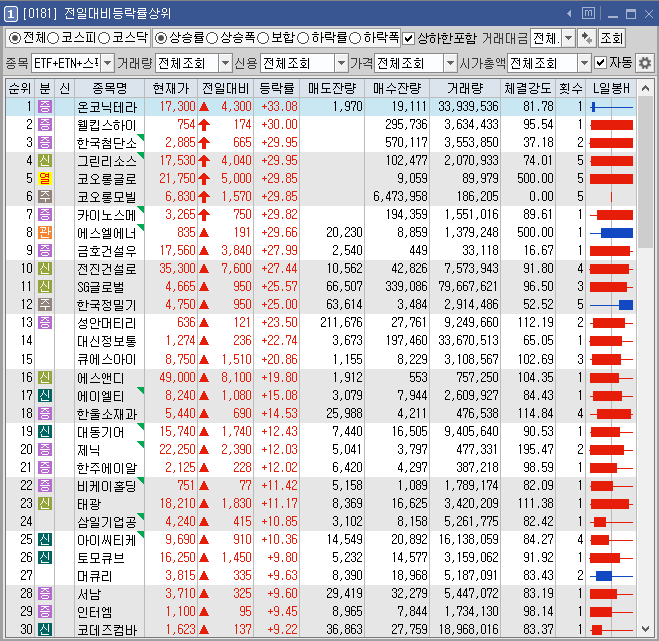This screenshot has width=659, height=641.
Task: Click the green corner marker on 대동기어
Action: (141, 427)
